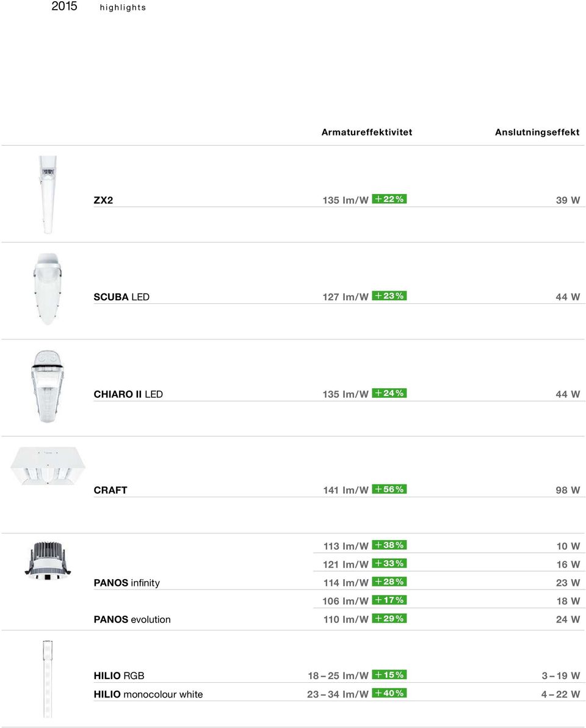Select the PANOS downlight product image
The image size is (586, 728).
click(48, 560)
